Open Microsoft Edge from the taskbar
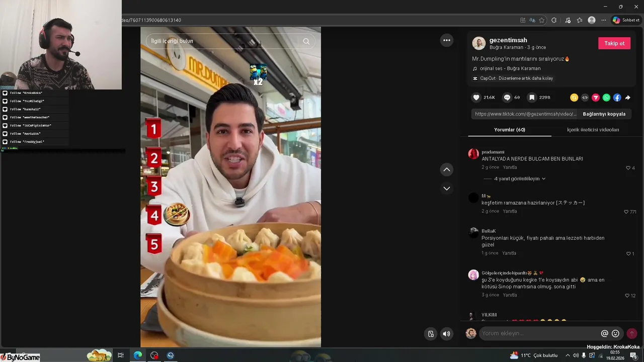The height and width of the screenshot is (362, 644). 137,355
